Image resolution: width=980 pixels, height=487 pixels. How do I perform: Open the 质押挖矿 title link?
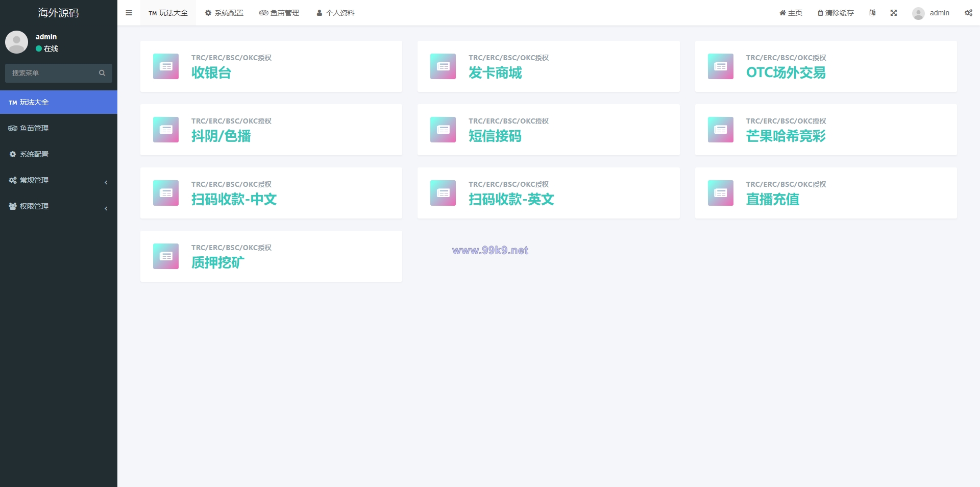click(x=218, y=263)
